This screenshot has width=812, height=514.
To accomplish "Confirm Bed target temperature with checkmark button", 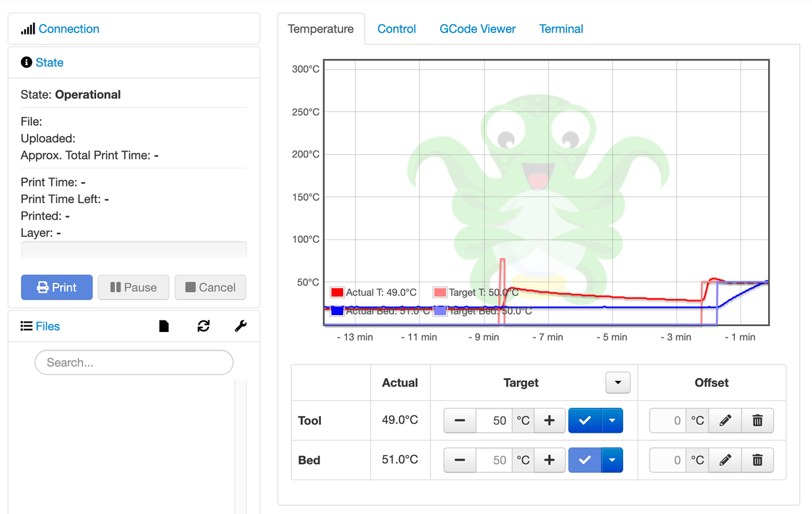I will (x=585, y=460).
